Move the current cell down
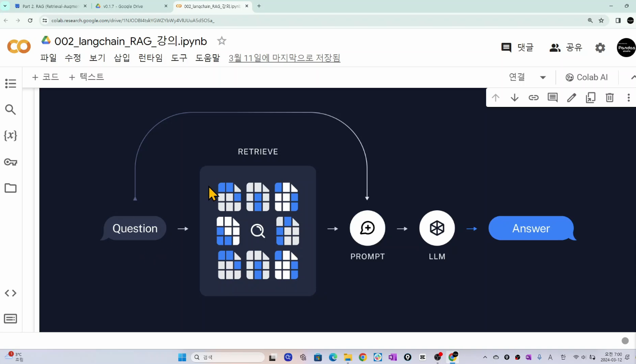The width and height of the screenshot is (636, 364). click(x=514, y=98)
